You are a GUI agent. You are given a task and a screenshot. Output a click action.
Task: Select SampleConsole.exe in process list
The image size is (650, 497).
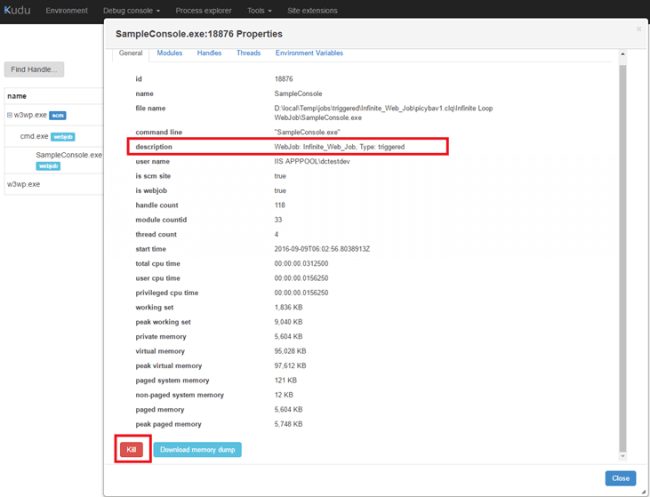(x=68, y=155)
